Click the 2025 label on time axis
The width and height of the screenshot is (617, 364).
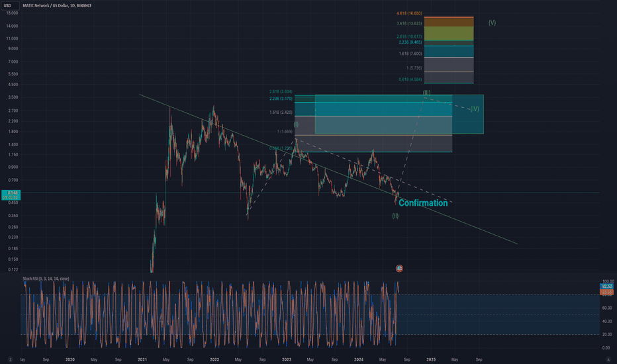[x=431, y=359]
